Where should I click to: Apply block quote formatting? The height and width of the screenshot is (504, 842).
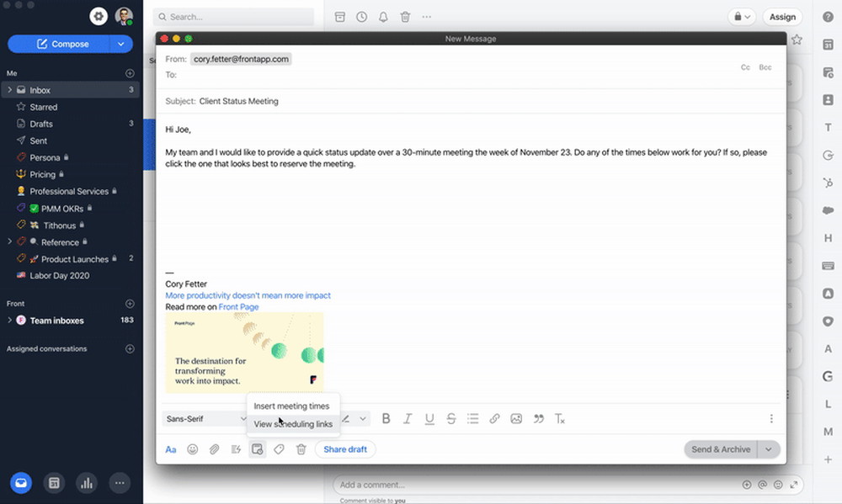pyautogui.click(x=538, y=419)
